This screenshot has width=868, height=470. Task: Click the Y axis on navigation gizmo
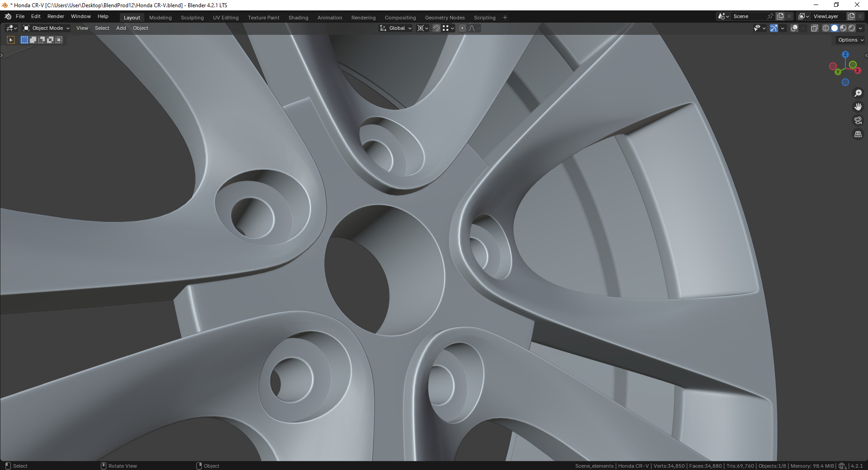[838, 71]
